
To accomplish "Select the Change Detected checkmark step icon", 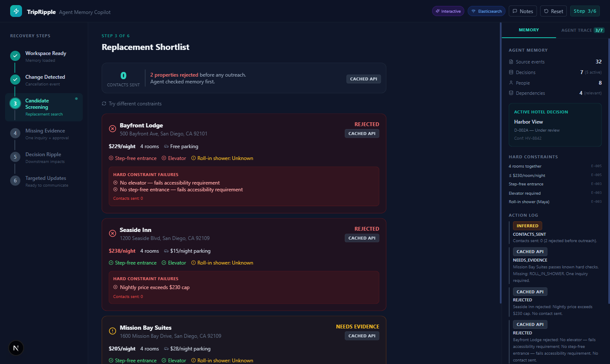I will pos(15,80).
